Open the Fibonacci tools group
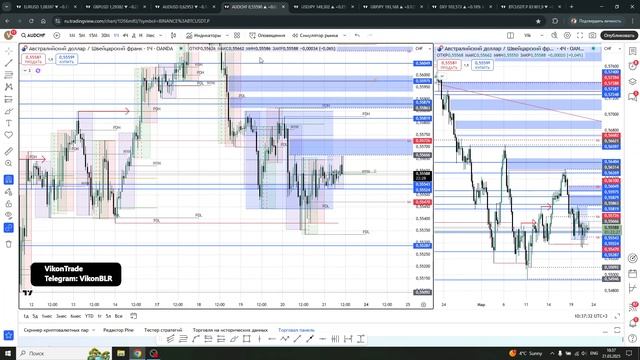The width and height of the screenshot is (640, 360). [x=9, y=75]
